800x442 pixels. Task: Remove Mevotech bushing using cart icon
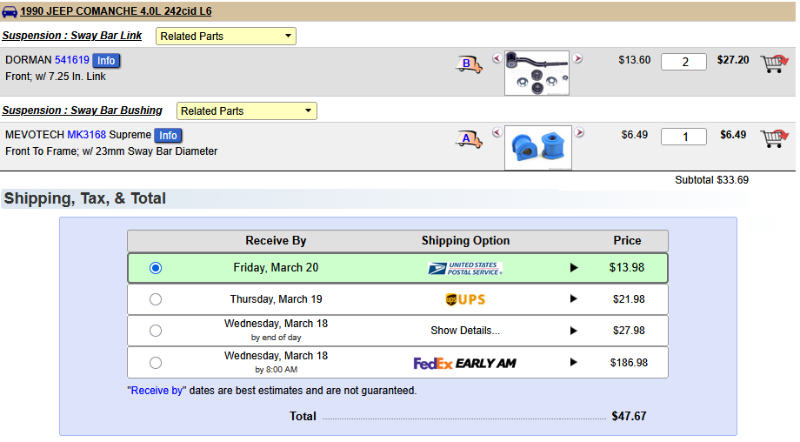coord(772,138)
